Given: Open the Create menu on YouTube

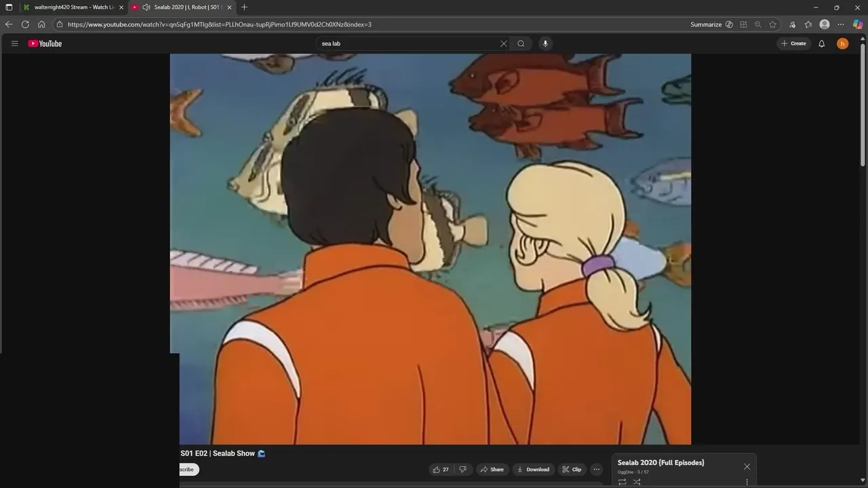Looking at the screenshot, I should (793, 43).
